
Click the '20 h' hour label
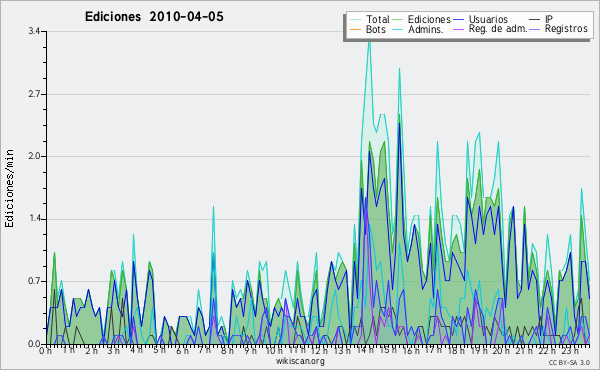tap(501, 351)
